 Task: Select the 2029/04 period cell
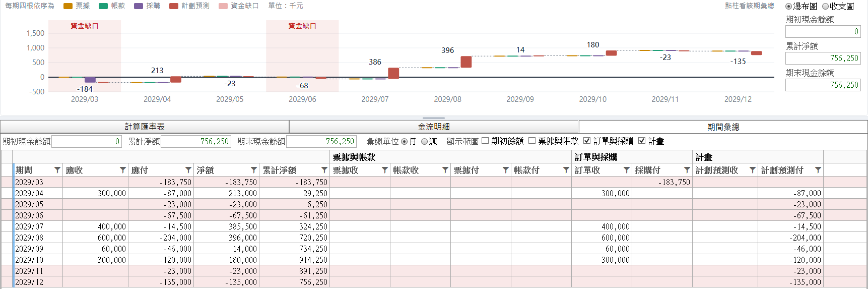coord(38,193)
